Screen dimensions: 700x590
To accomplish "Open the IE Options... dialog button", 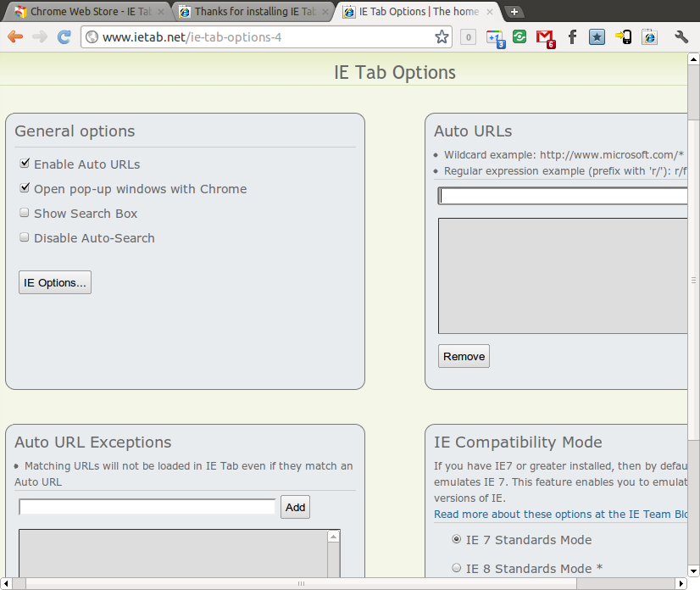I will [x=55, y=282].
